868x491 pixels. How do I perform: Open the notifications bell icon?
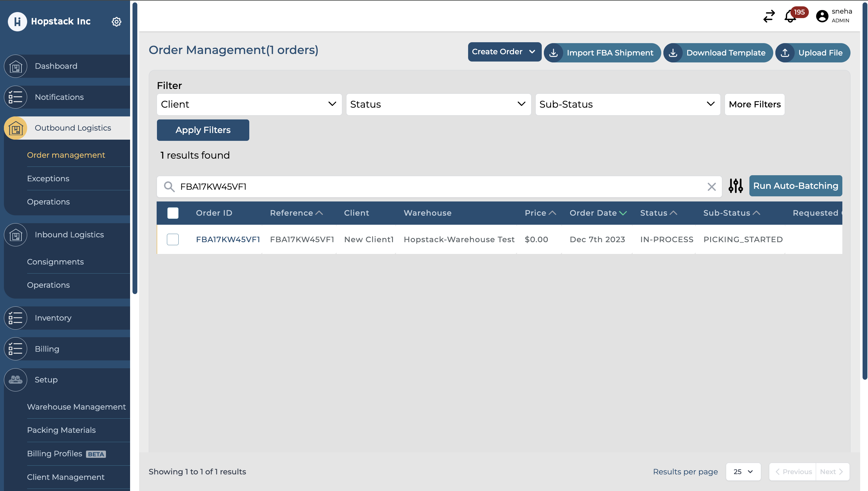click(790, 16)
